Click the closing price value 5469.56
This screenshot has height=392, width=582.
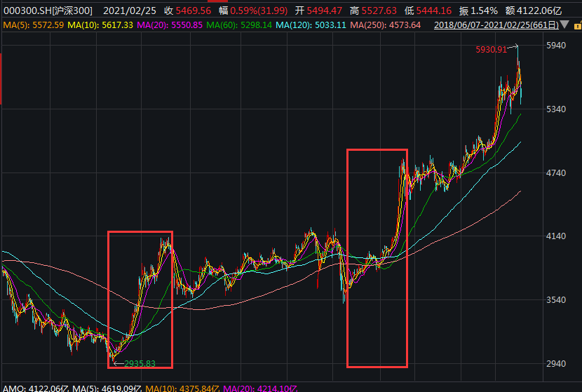tap(196, 11)
